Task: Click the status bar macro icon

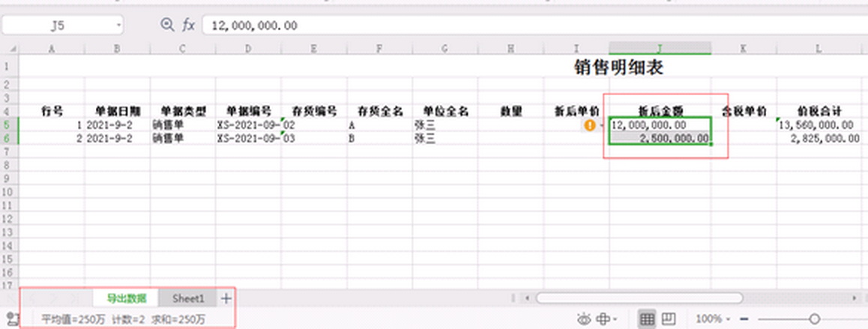Action: coord(13,319)
